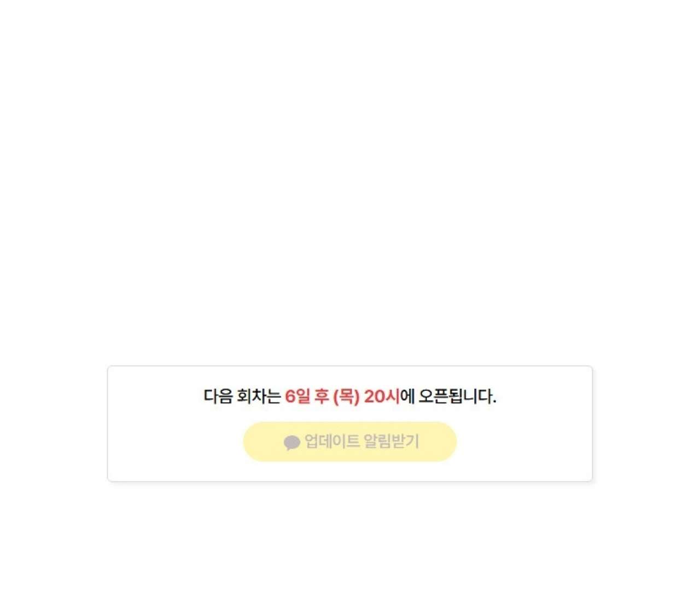Click the KakaoTalk chat bubble notification icon
700x604 pixels.
[x=292, y=443]
